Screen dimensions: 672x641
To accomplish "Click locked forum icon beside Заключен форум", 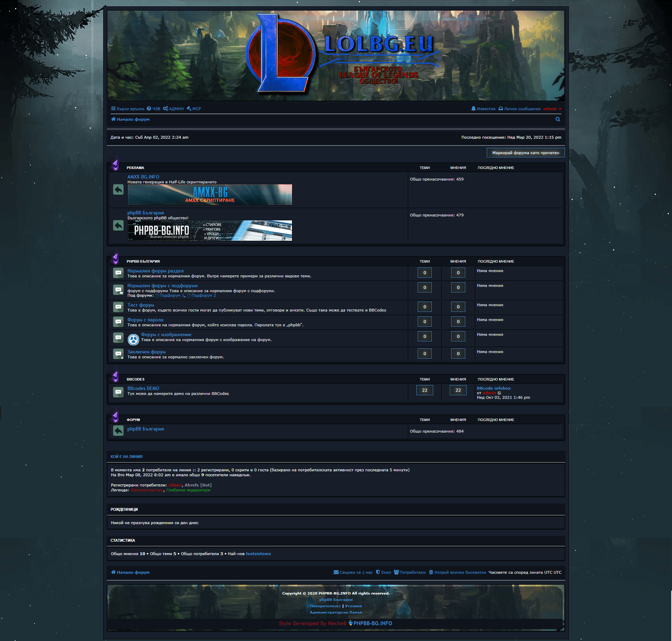I will (118, 354).
